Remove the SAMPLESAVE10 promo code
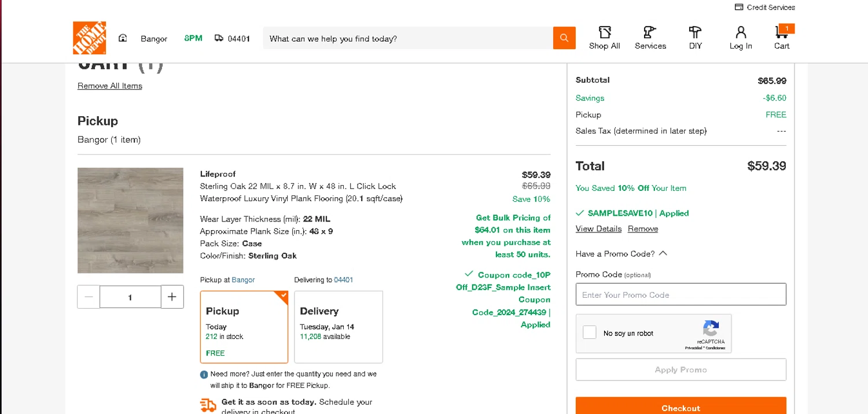Screen dimensions: 868x414 [x=643, y=229]
